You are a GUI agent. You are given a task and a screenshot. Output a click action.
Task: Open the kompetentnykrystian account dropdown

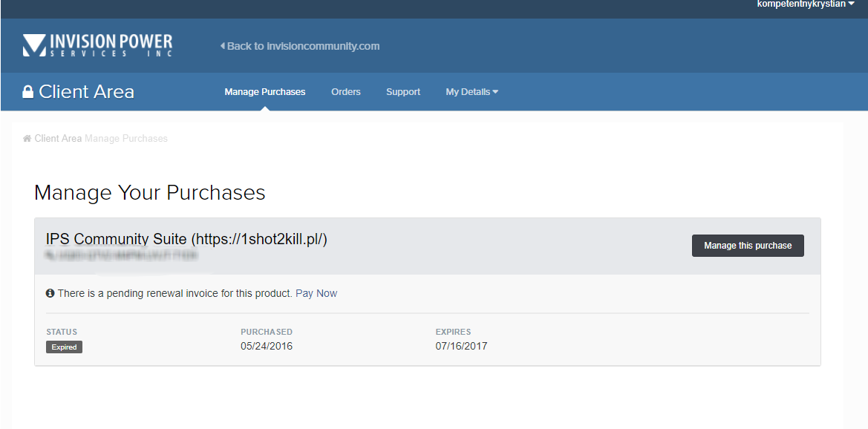click(805, 4)
